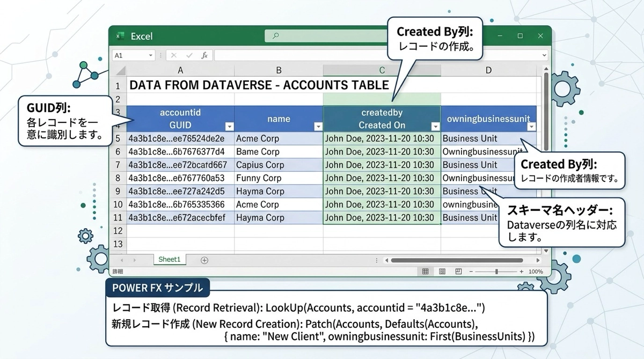Screen dimensions: 644x359
Task: Click the Insert Function fx icon
Action: point(204,55)
